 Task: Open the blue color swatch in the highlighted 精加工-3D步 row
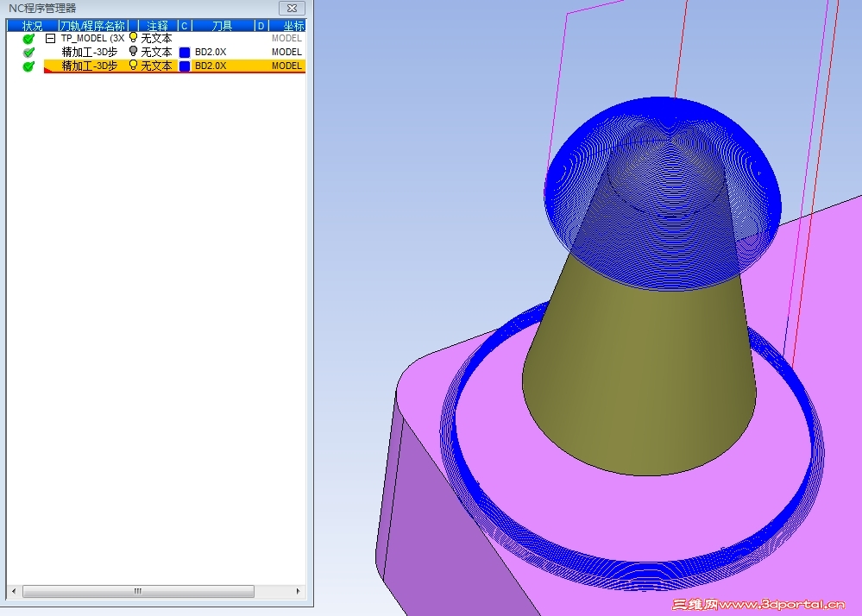click(185, 66)
